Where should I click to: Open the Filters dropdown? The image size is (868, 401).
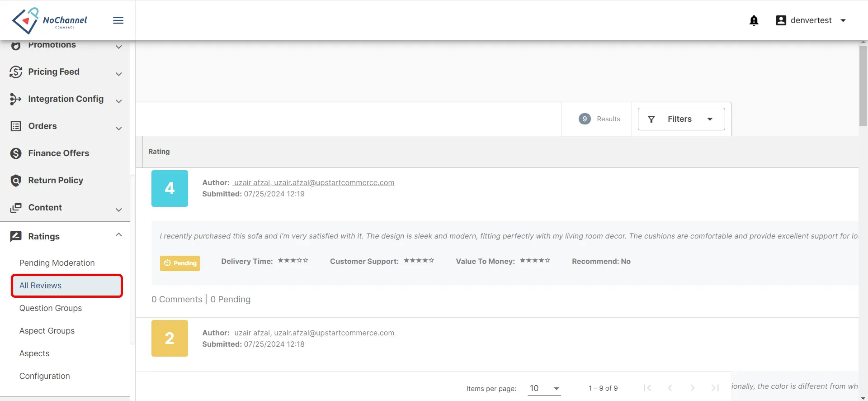click(681, 119)
